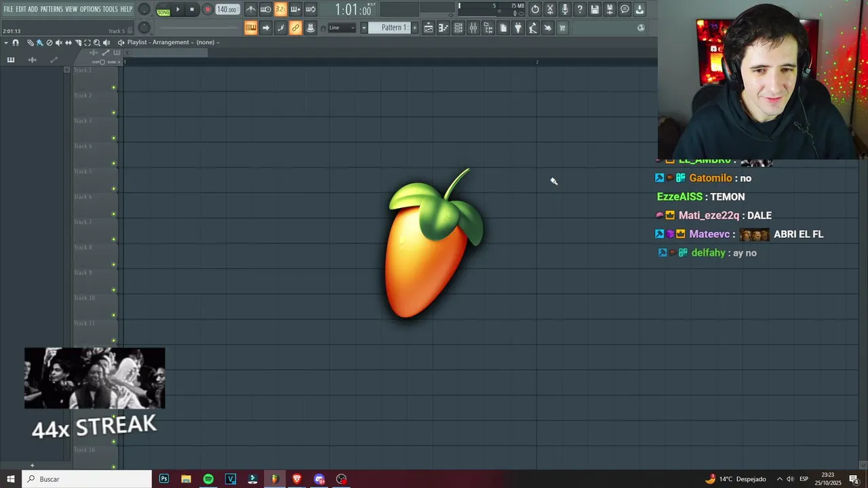Adjust the main pitch knob
The height and width of the screenshot is (488, 868).
144,28
